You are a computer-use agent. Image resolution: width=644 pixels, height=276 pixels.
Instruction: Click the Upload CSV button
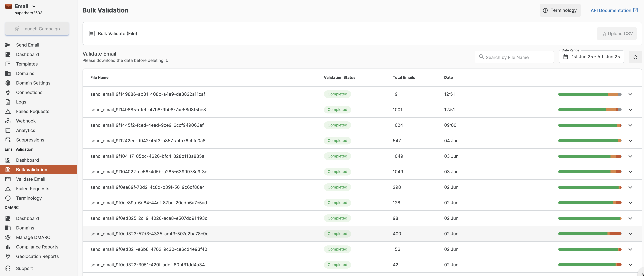(617, 34)
